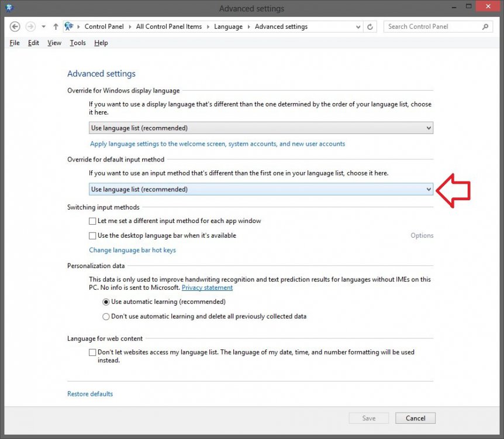Click the forward navigation arrow
The image size is (504, 439).
[30, 26]
